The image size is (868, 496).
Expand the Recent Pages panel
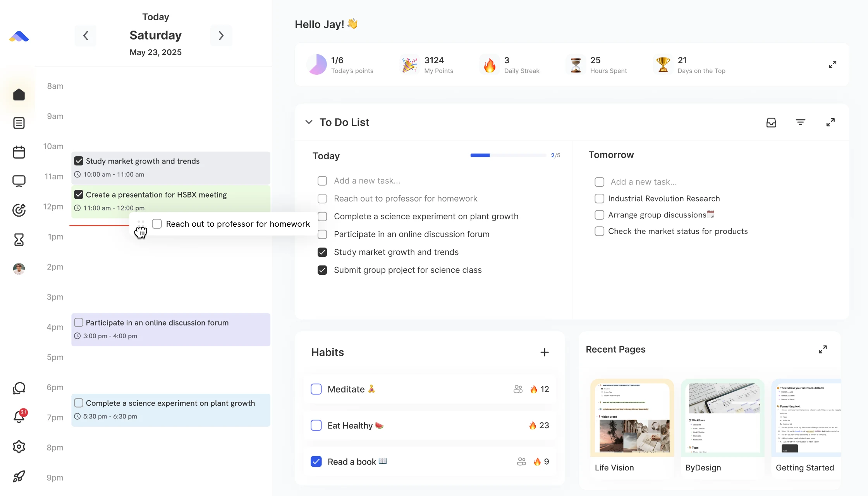tap(823, 350)
